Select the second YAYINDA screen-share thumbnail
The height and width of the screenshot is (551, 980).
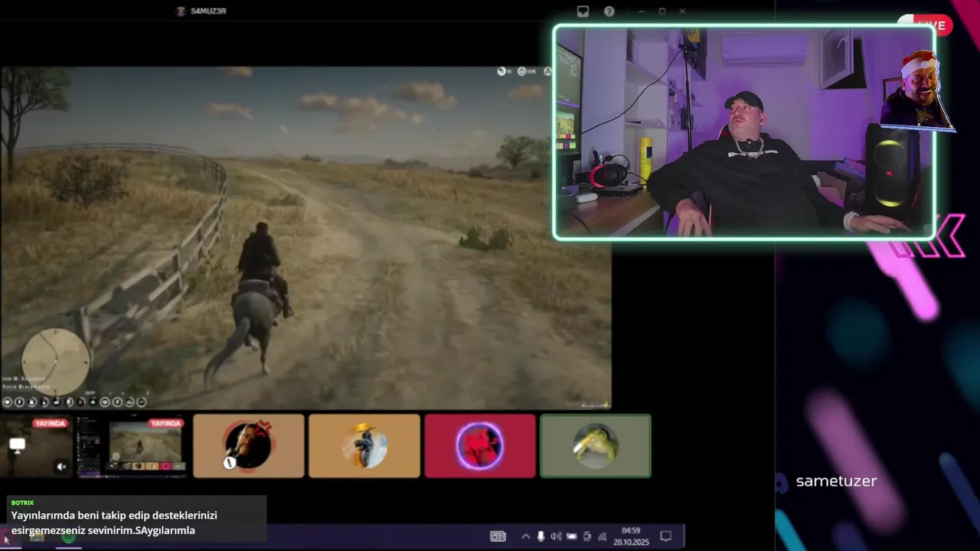point(132,446)
